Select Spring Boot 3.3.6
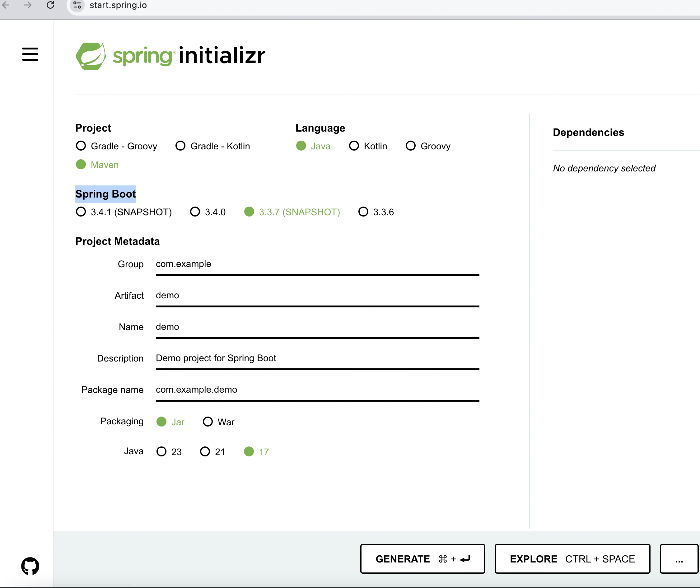Viewport: 700px width, 588px height. pyautogui.click(x=376, y=212)
